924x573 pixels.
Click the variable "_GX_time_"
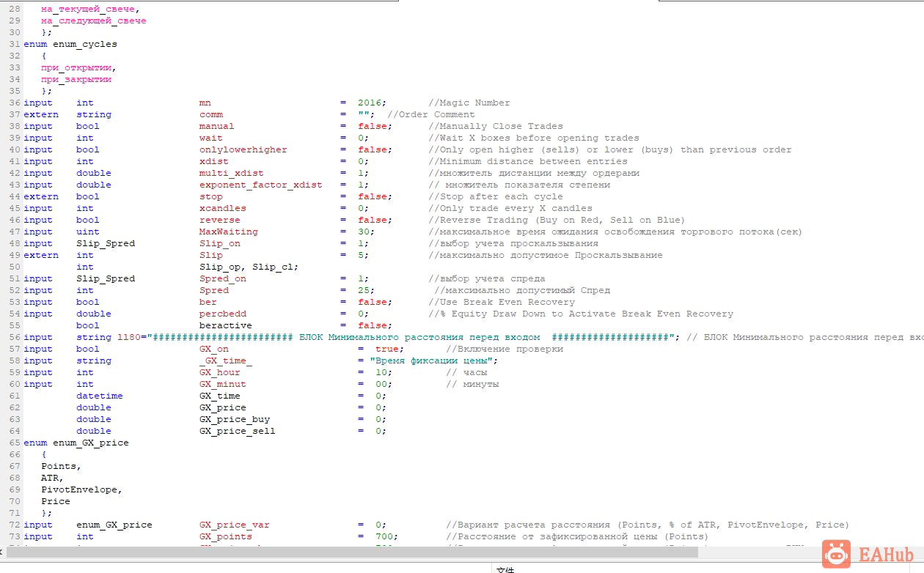coord(226,361)
